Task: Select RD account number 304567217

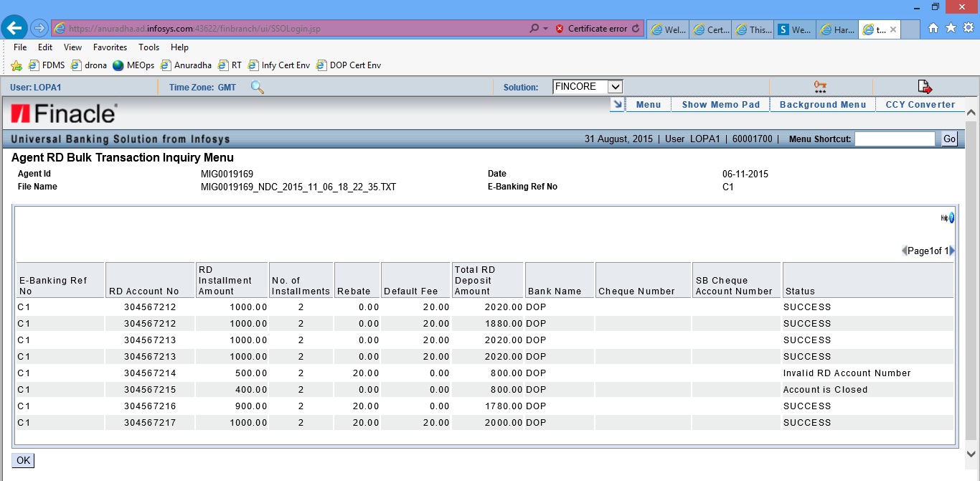Action: point(150,423)
